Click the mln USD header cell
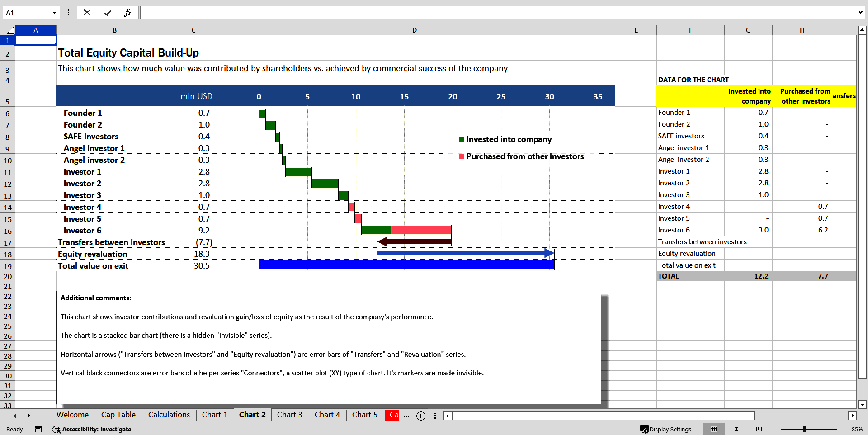The height and width of the screenshot is (435, 868). [196, 96]
